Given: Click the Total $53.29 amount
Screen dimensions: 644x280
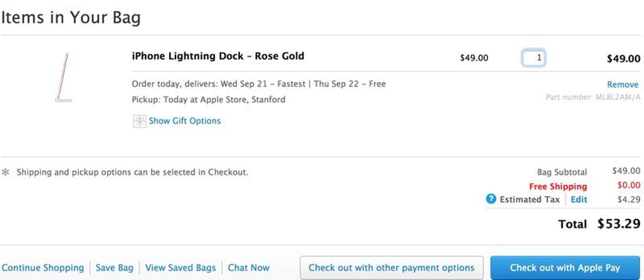Looking at the screenshot, I should [x=619, y=224].
